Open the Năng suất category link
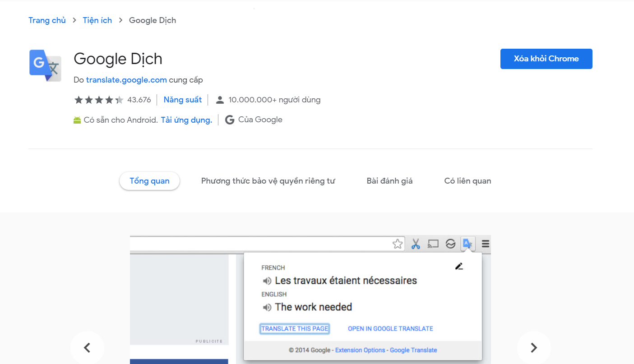This screenshot has width=634, height=364. pos(183,100)
